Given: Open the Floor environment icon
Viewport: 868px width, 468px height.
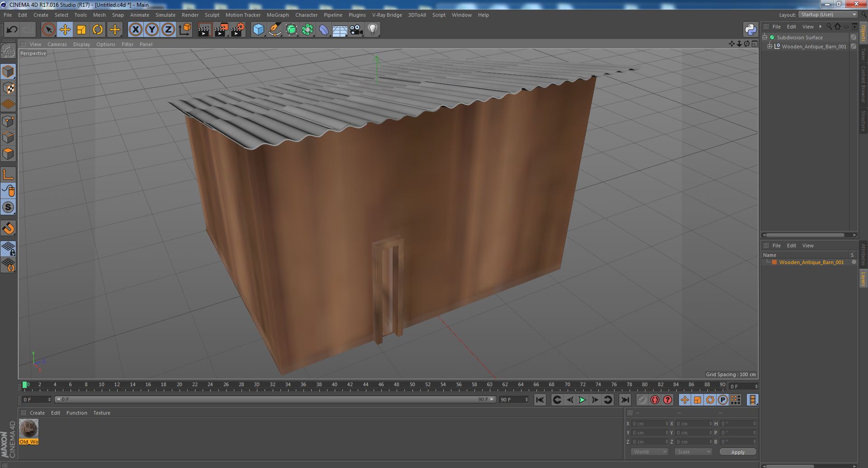Looking at the screenshot, I should pos(340,30).
